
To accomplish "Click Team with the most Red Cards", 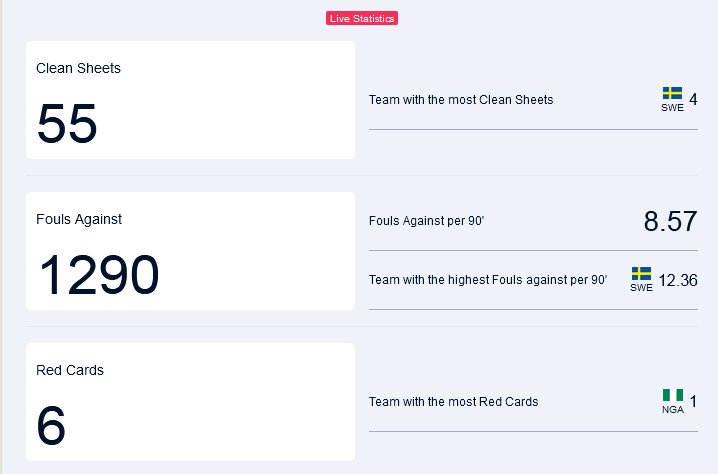I will 454,402.
